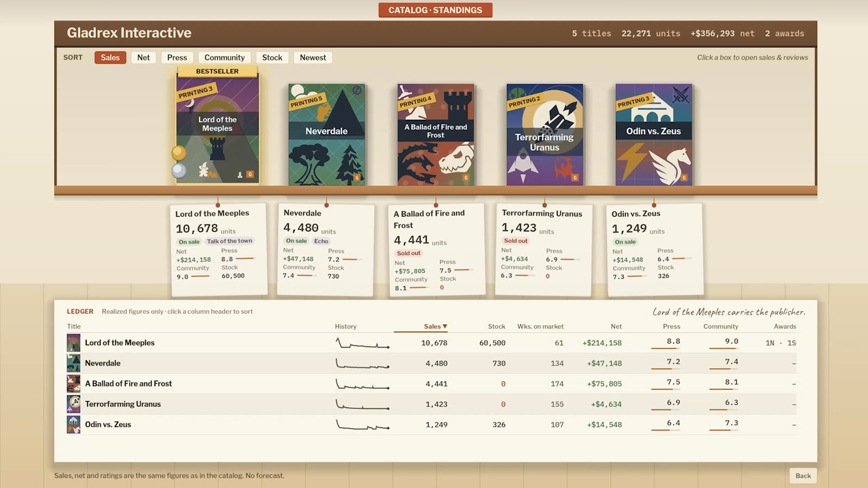This screenshot has height=488, width=868.
Task: Open the Lord of the Meeples game box
Action: point(218,130)
